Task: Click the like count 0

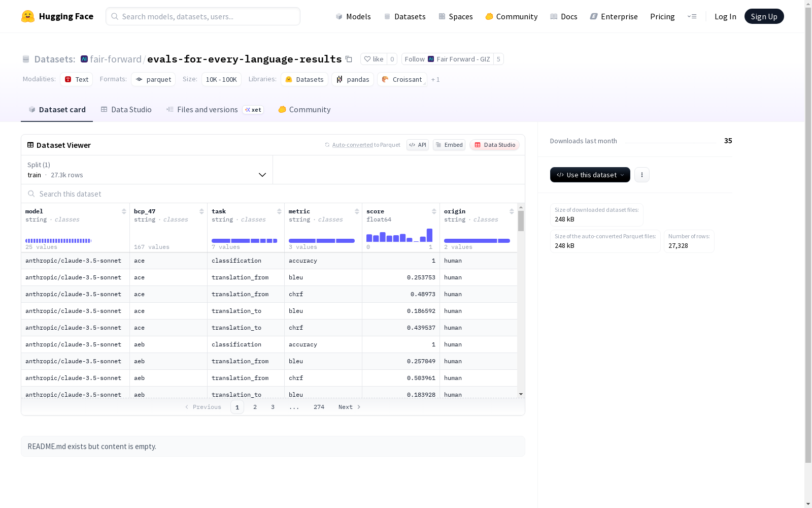Action: coord(392,59)
